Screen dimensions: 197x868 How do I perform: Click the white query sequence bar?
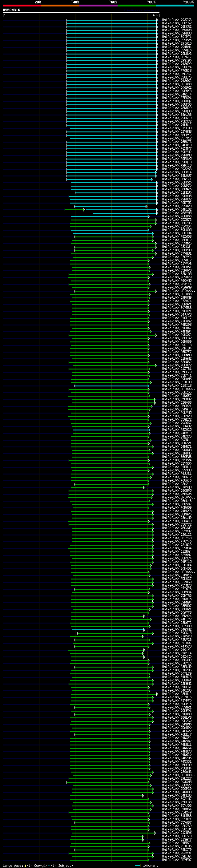pos(81,13)
